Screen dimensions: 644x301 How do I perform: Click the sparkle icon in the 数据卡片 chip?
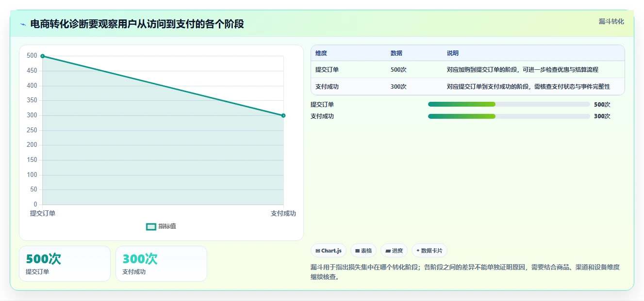[x=418, y=251]
